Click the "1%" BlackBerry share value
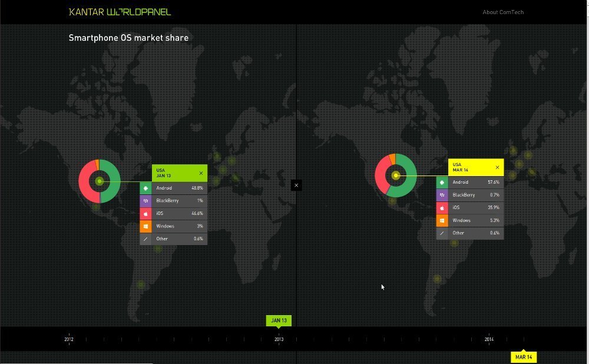The width and height of the screenshot is (589, 364). pos(200,201)
